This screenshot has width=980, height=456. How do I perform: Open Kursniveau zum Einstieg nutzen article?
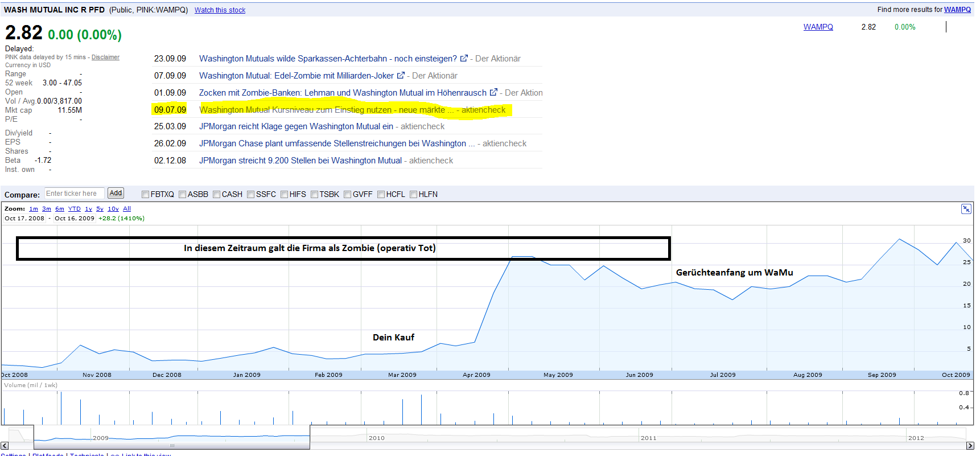pos(326,110)
